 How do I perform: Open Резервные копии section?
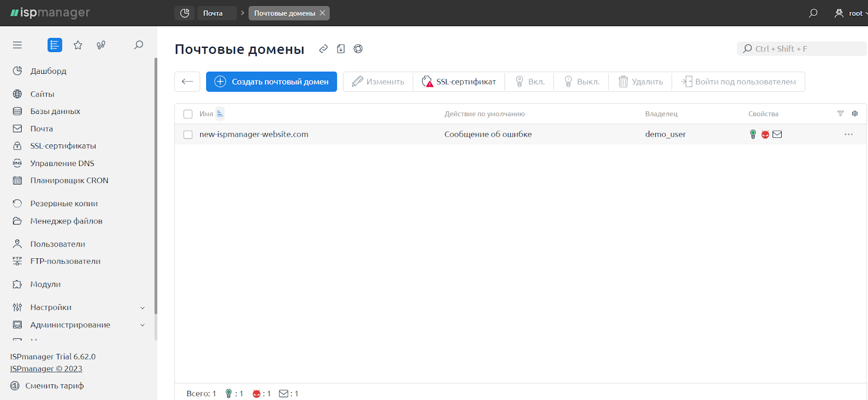64,204
